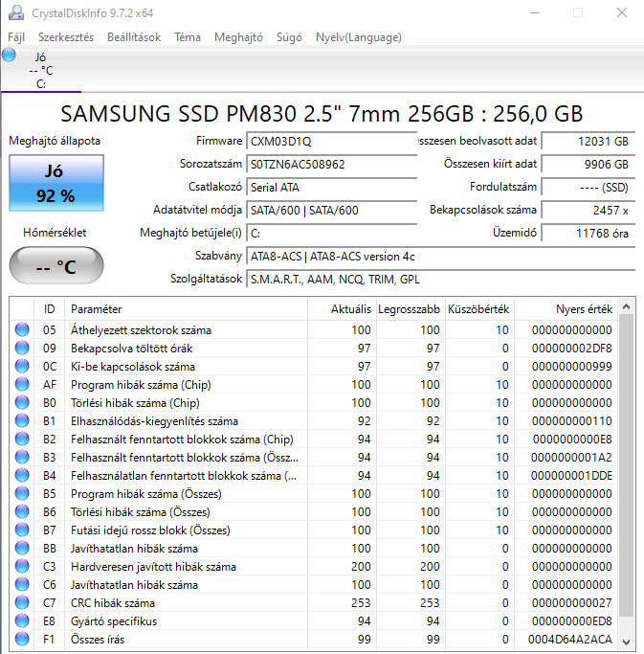The image size is (644, 654).
Task: Open the Téma menu
Action: [x=188, y=37]
